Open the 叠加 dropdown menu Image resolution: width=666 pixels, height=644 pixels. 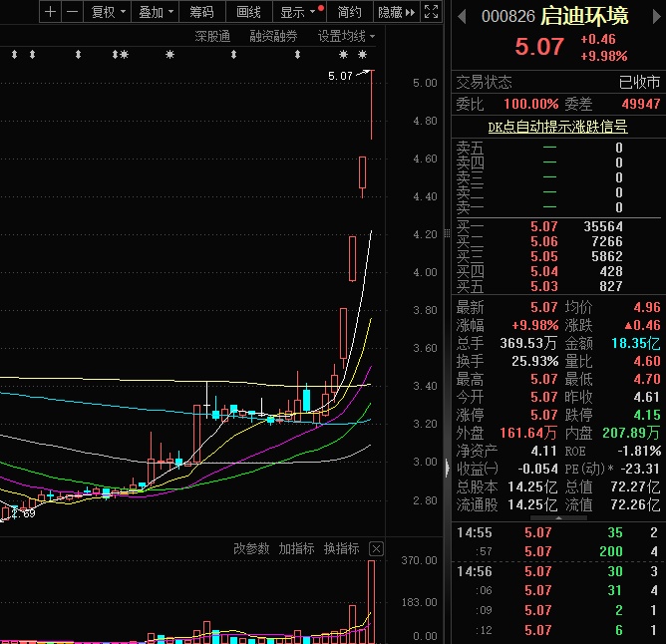[156, 12]
